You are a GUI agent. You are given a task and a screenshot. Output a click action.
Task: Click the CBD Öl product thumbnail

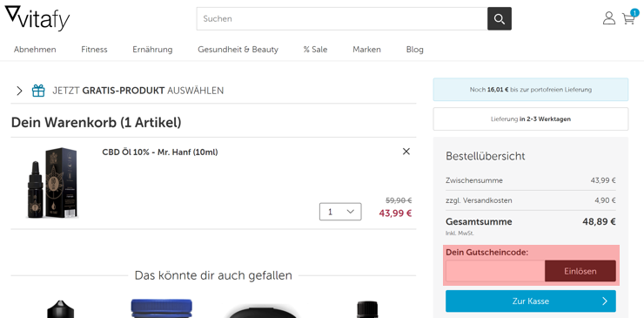(x=52, y=182)
